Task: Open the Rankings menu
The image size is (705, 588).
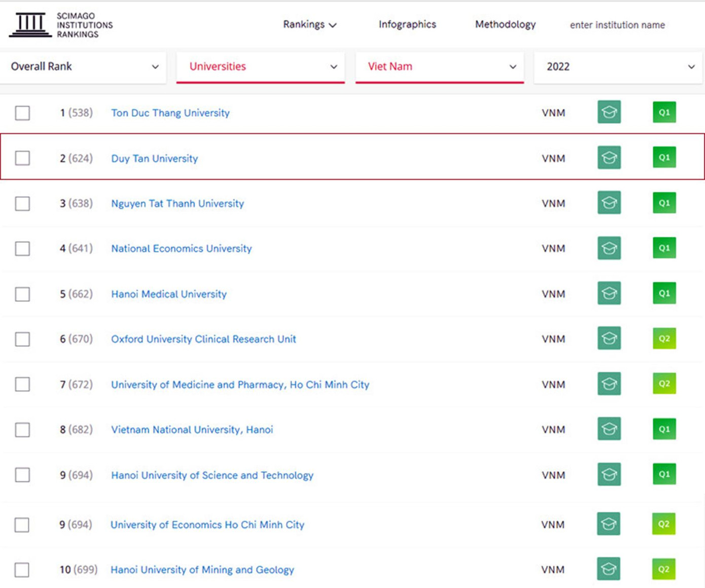Action: pyautogui.click(x=309, y=24)
